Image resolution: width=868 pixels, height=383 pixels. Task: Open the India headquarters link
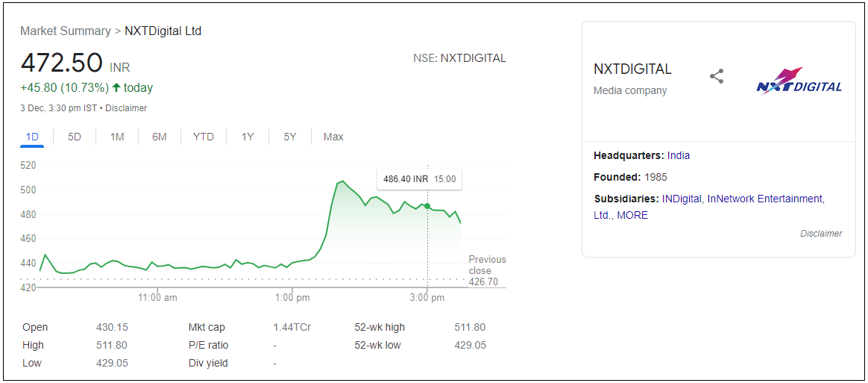click(x=679, y=156)
